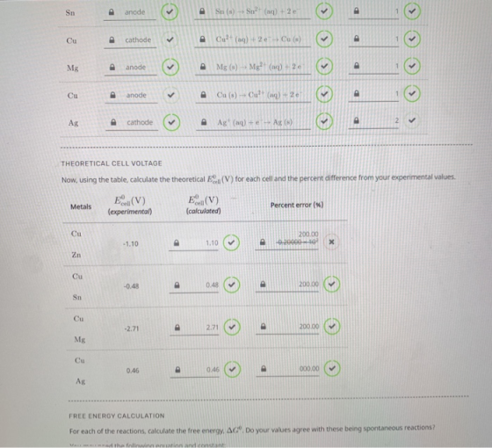Click the lock icon beside Cu anode field
Viewport: 492px width, 448px height.
(113, 95)
